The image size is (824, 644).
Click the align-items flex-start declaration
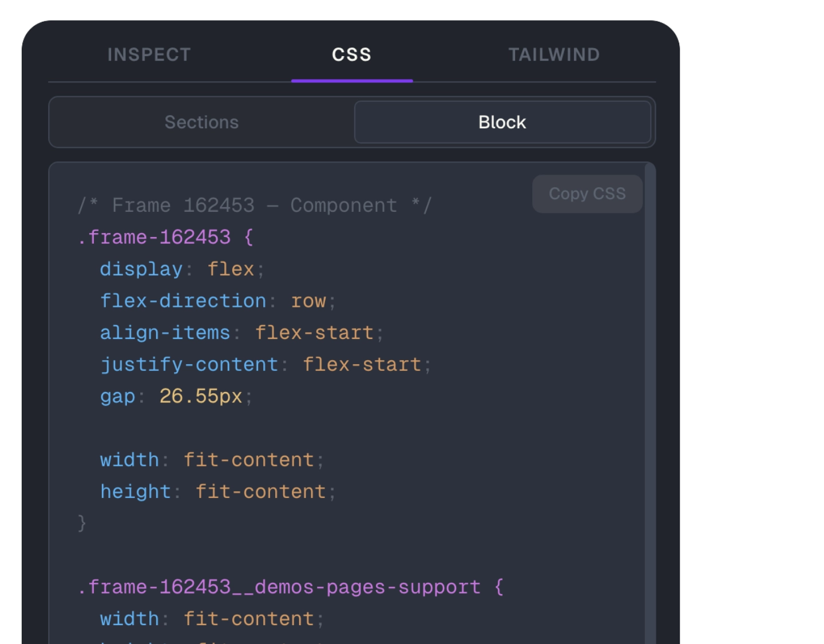240,332
